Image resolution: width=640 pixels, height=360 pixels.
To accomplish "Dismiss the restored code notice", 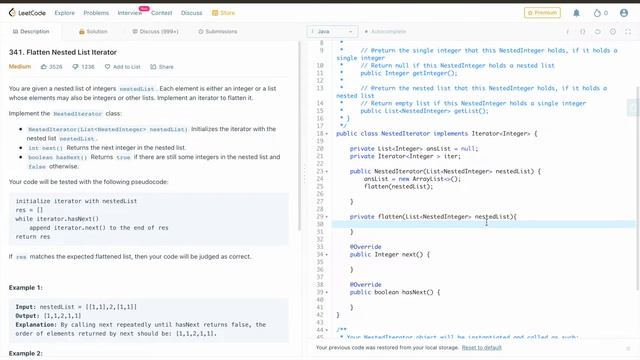I will coord(628,348).
